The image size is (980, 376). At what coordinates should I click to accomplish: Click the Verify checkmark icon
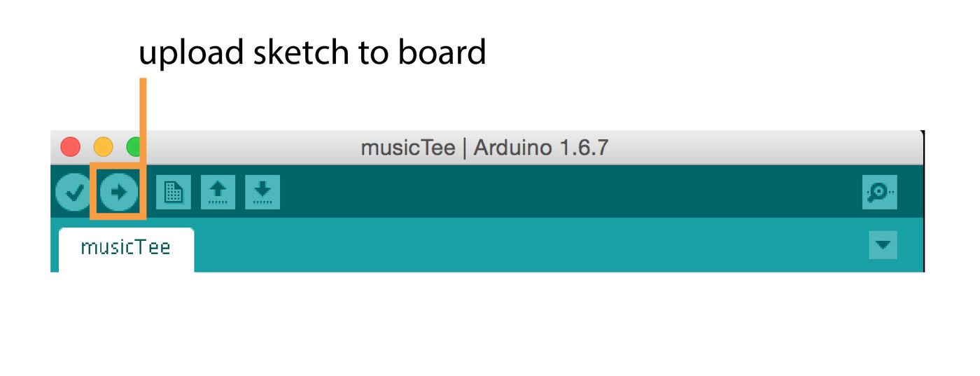pyautogui.click(x=73, y=191)
